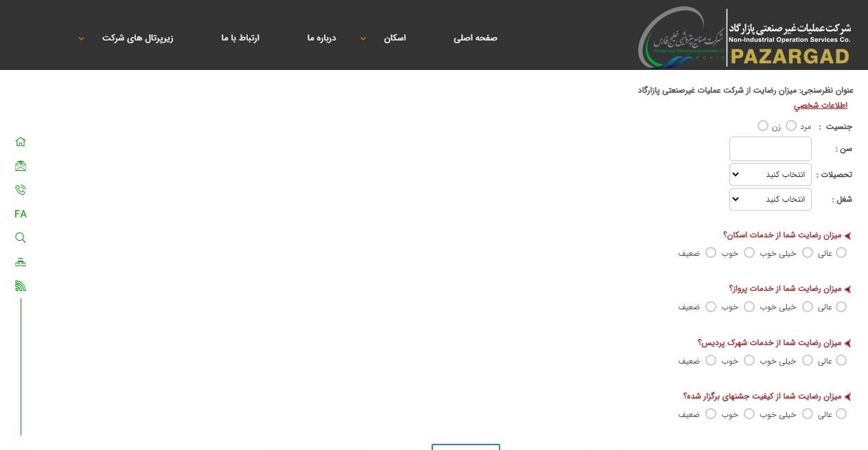Choose عالی for خدمات اسکان satisfaction

tap(841, 252)
